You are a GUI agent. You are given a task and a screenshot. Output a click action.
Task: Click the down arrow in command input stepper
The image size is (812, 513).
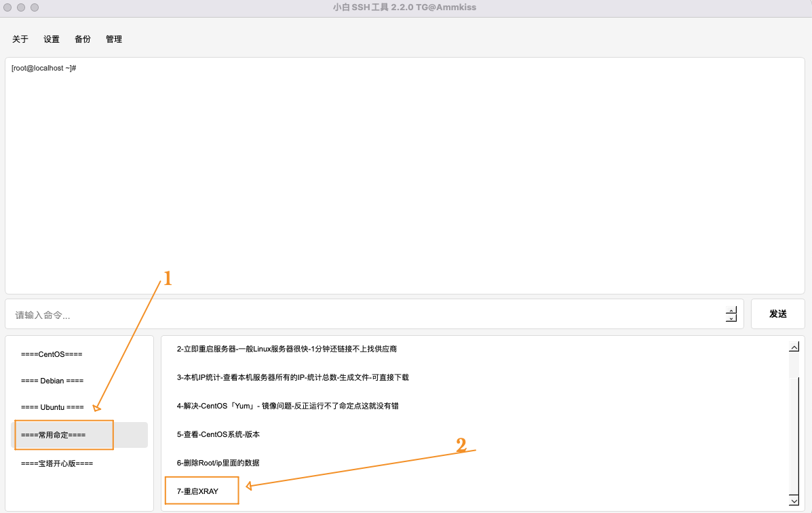coord(731,319)
